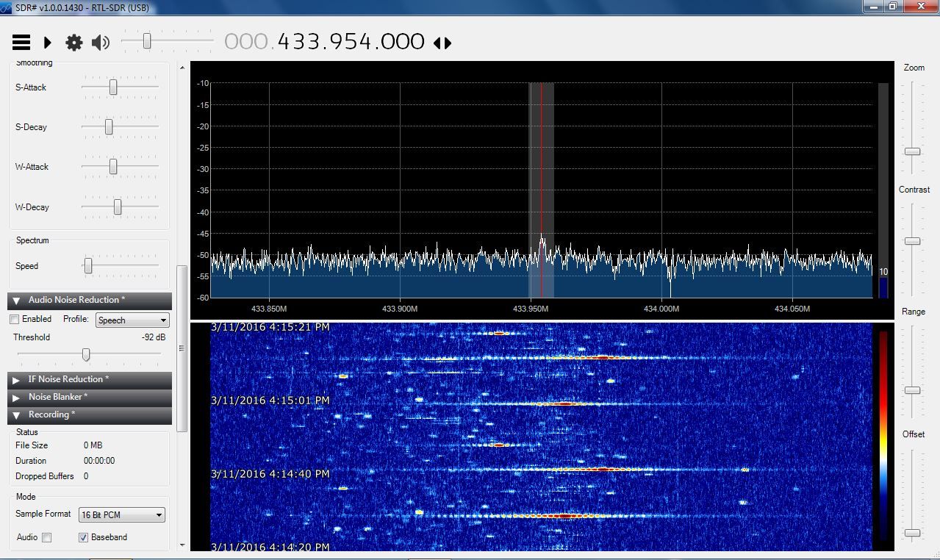Enable the Audio Noise Reduction checkbox

pyautogui.click(x=14, y=320)
